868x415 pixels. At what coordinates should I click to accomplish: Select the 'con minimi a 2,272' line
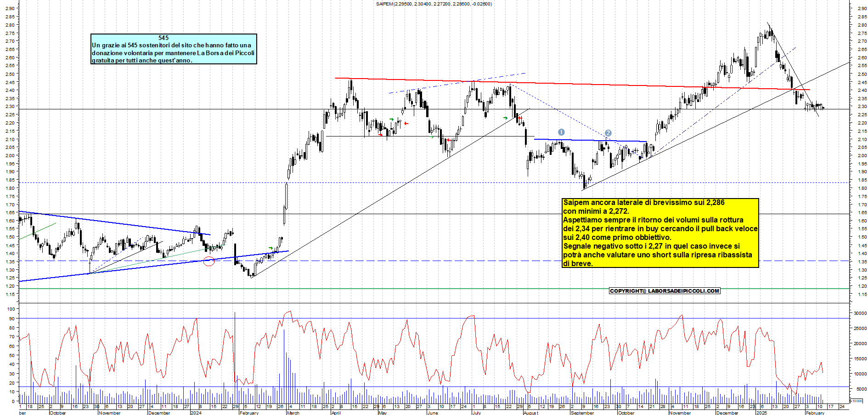point(596,211)
